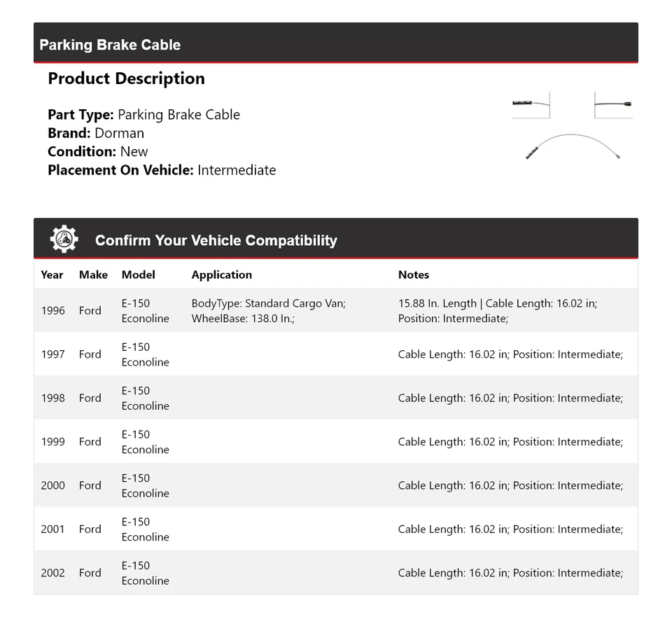Click the 2002 row cable length notes

[510, 573]
